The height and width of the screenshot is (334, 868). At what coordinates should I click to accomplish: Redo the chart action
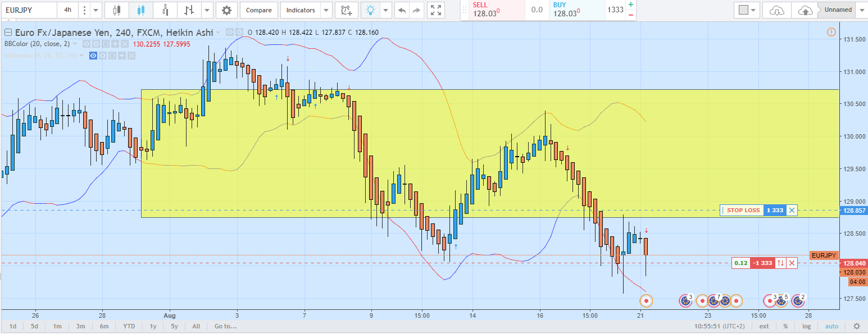pos(416,10)
